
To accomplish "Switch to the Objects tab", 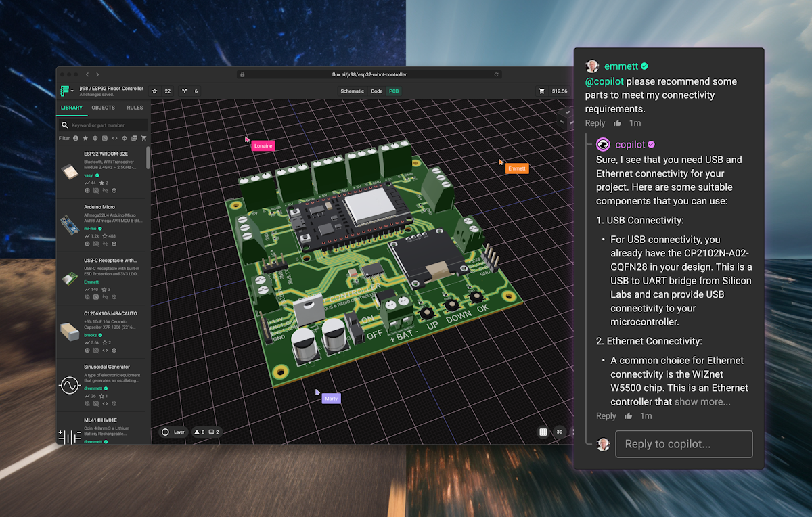I will point(103,108).
